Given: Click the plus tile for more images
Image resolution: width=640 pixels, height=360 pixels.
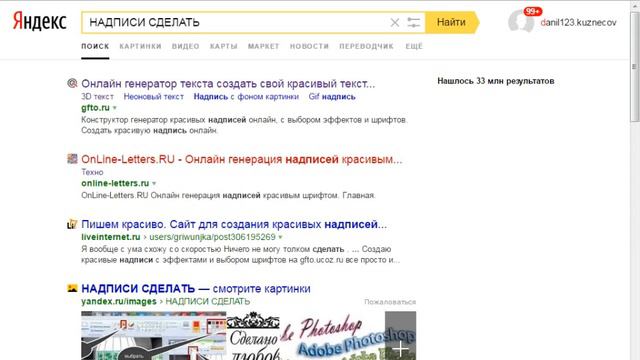Looking at the screenshot, I should [400, 336].
